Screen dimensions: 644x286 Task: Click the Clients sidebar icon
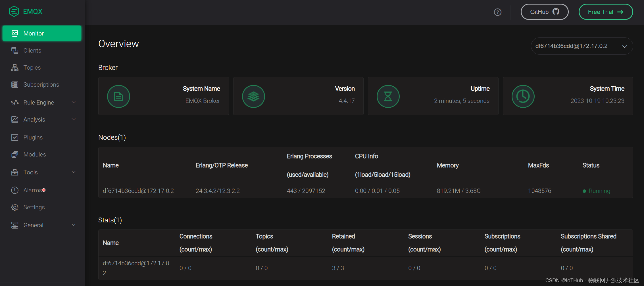pyautogui.click(x=15, y=51)
